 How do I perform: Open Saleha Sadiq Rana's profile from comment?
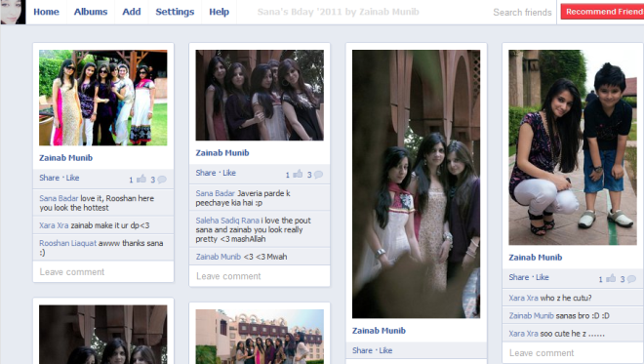227,221
